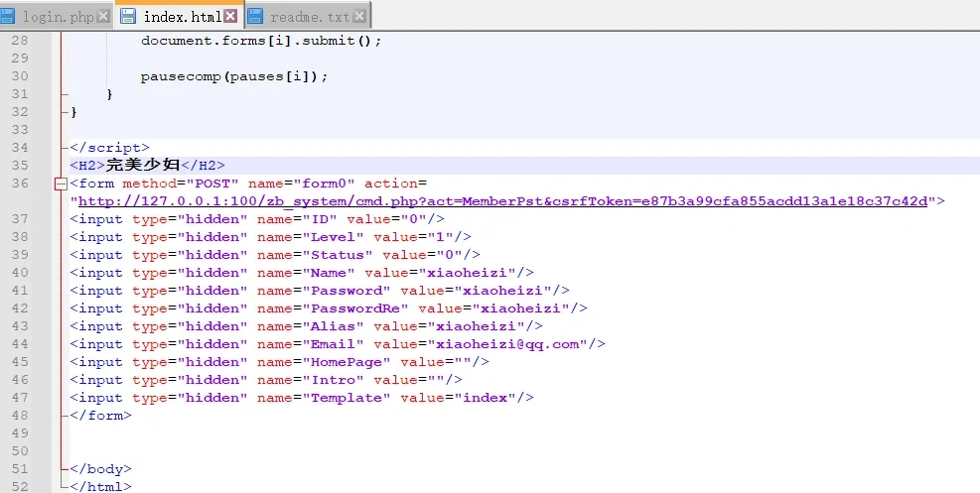
Task: Click the closing </form> tag
Action: tap(100, 416)
